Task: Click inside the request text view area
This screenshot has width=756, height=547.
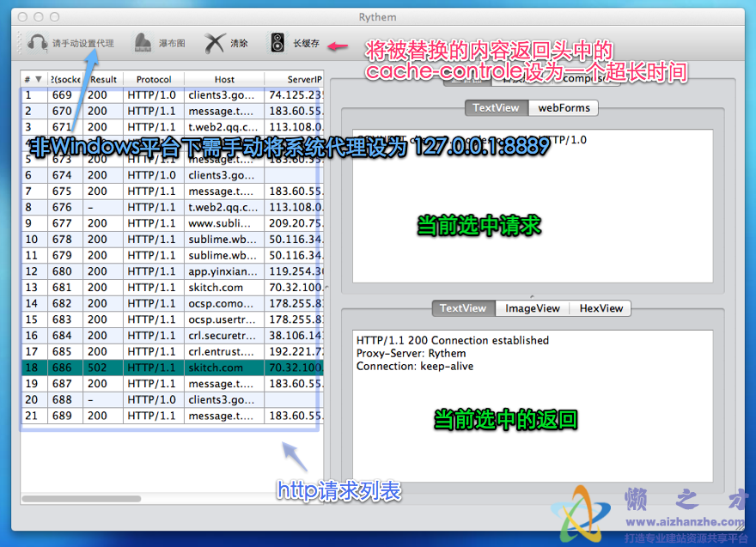Action: [533, 206]
